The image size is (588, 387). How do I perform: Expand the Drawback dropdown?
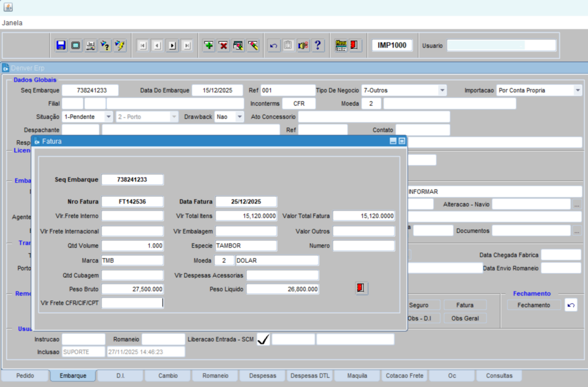click(239, 117)
